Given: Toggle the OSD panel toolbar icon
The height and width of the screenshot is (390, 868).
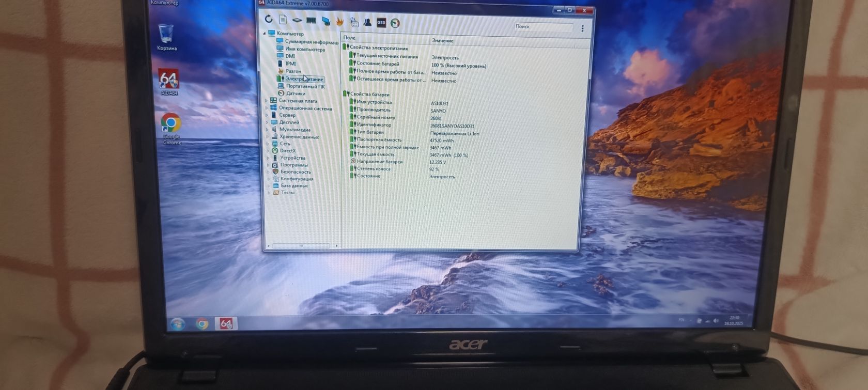Looking at the screenshot, I should 381,23.
